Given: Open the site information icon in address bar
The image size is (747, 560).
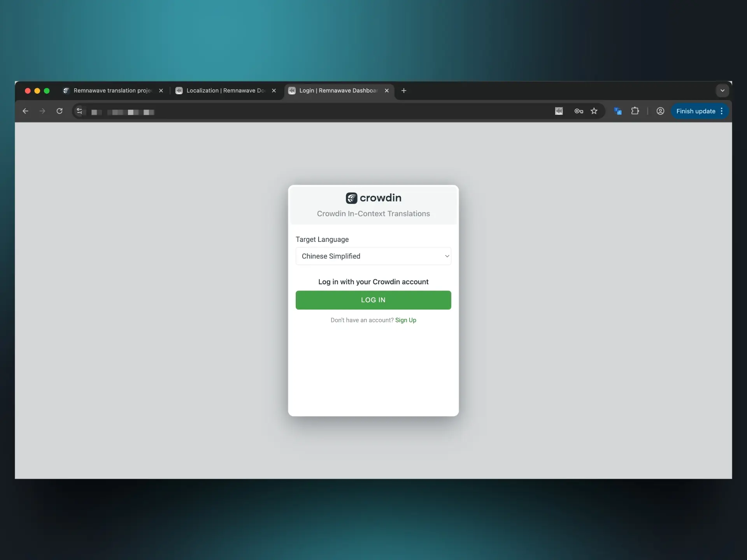Looking at the screenshot, I should (79, 111).
